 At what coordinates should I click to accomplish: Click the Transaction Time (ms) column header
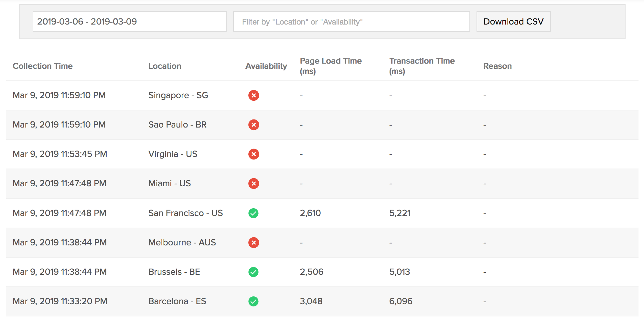click(x=422, y=66)
